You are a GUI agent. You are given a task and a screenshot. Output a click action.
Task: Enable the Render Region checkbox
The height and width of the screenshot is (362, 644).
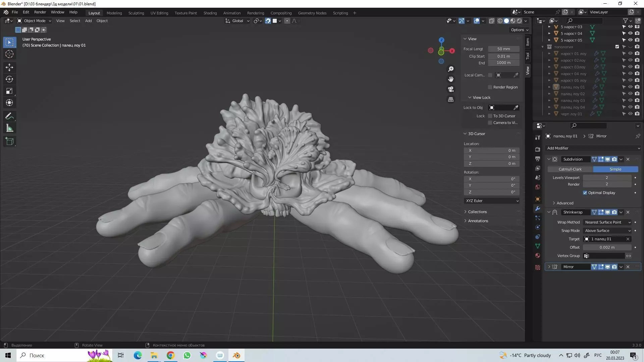(x=490, y=87)
